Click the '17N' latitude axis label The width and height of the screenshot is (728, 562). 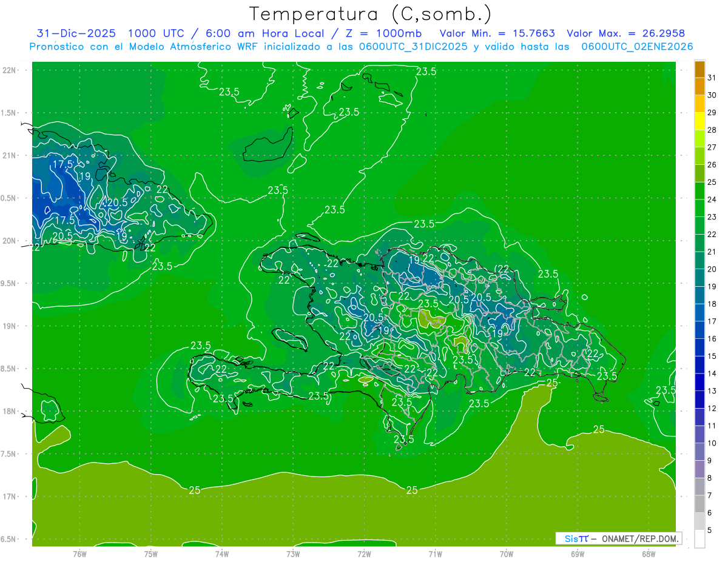10,497
